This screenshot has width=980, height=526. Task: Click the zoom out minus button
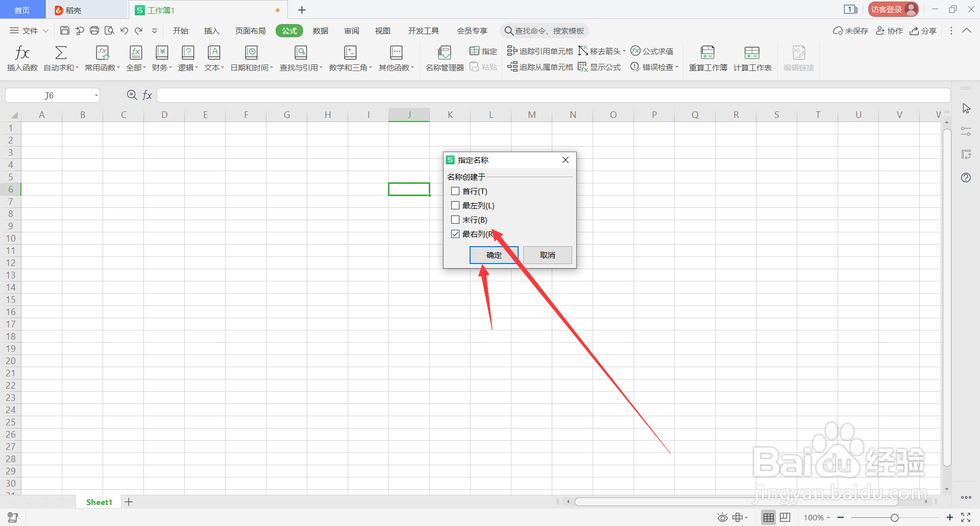(841, 518)
